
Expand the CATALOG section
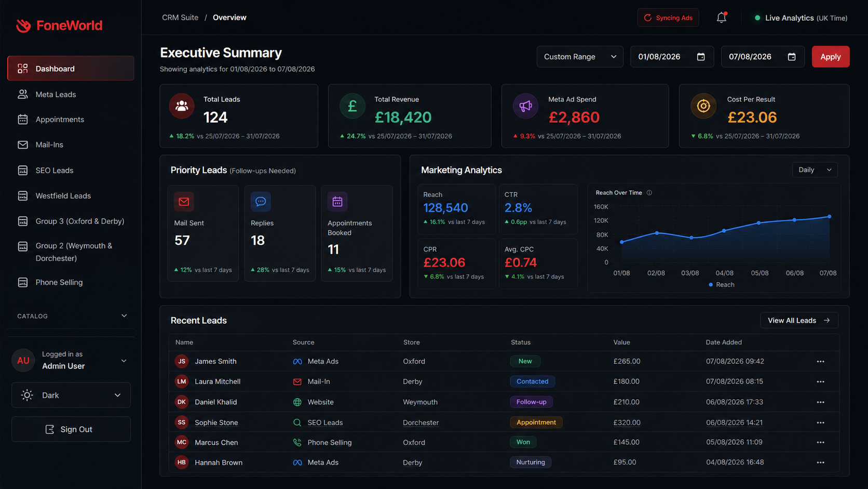coord(71,316)
